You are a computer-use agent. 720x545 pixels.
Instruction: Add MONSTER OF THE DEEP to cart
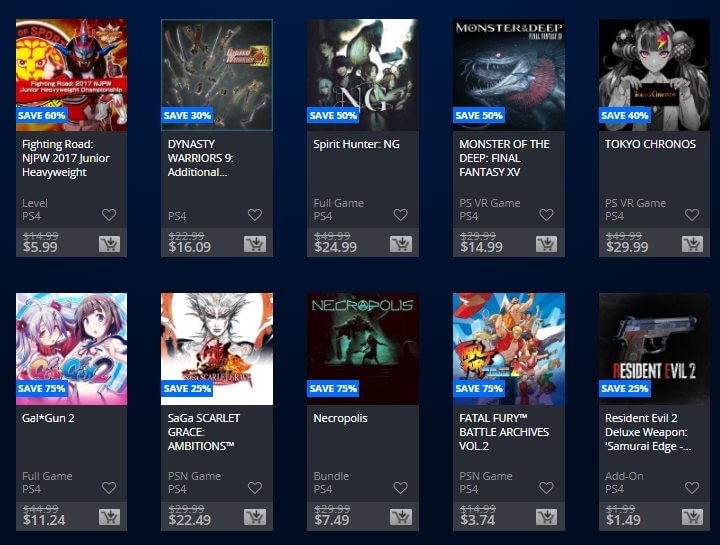click(x=546, y=244)
